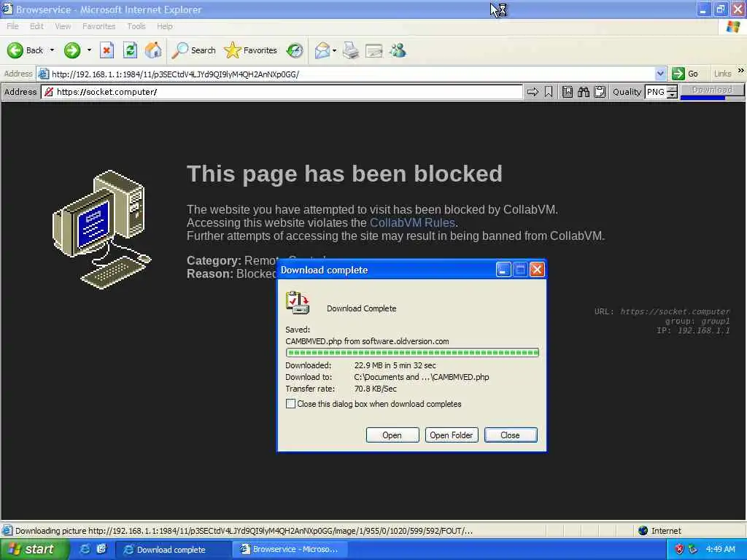Click the Internet zone globe in status bar

[643, 531]
